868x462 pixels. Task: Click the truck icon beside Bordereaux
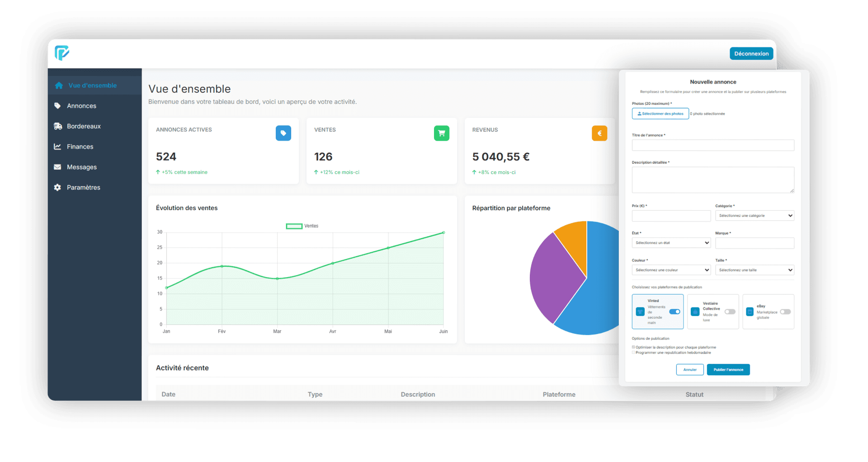(58, 126)
